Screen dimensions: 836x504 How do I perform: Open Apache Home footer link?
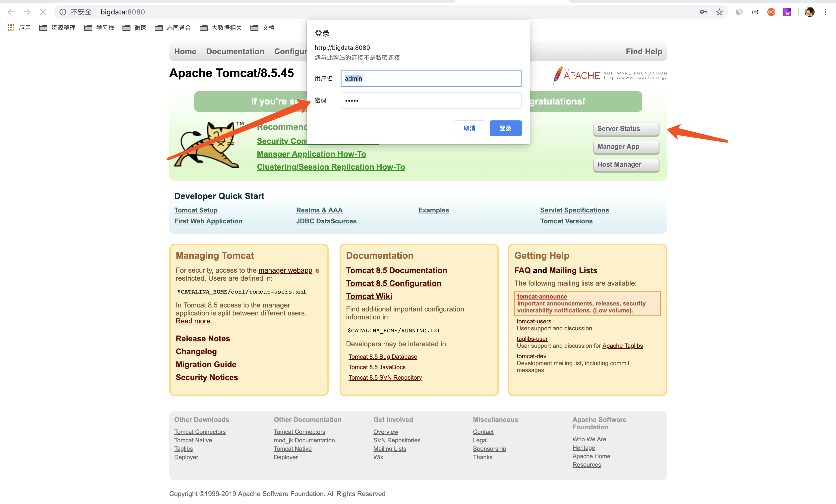click(591, 456)
